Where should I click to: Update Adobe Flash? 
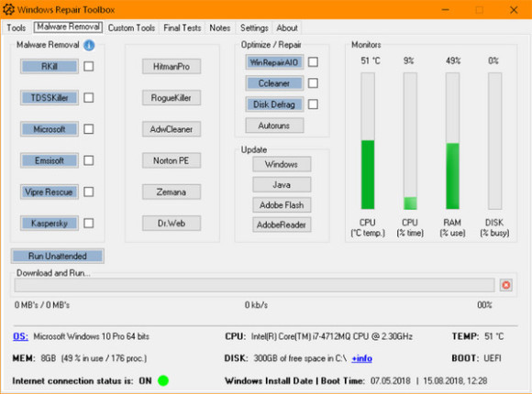tap(282, 205)
